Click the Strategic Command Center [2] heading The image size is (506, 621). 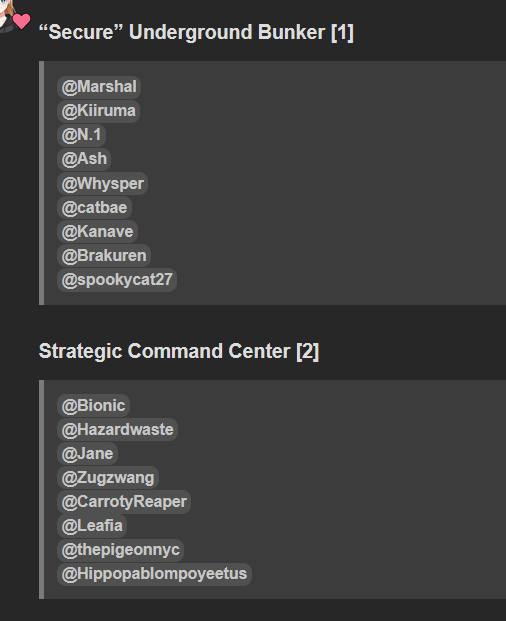coord(179,351)
